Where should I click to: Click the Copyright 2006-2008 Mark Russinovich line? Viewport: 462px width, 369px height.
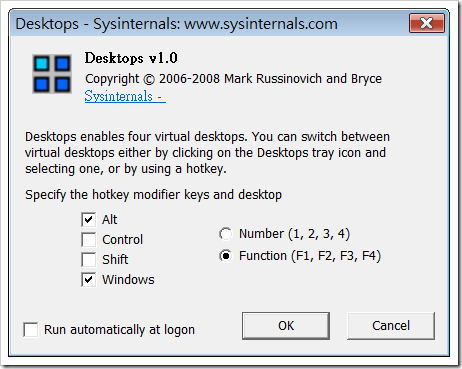coord(233,79)
